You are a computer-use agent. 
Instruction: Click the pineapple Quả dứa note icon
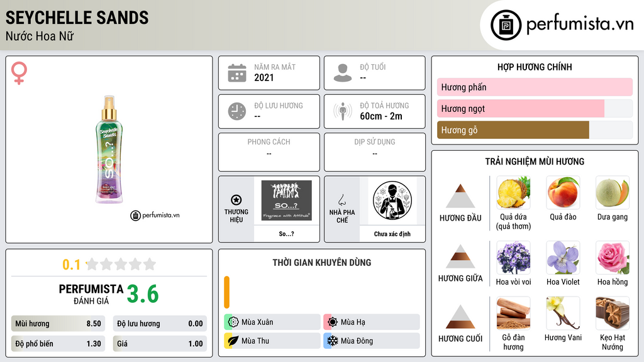[513, 192]
